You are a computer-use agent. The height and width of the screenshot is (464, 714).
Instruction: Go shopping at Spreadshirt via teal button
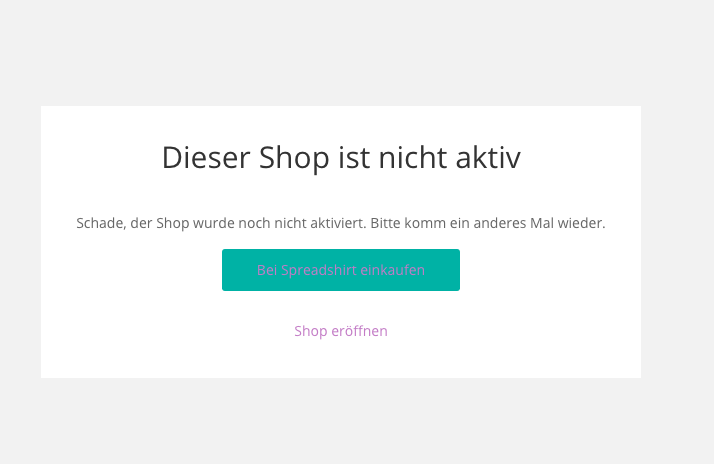click(x=341, y=270)
